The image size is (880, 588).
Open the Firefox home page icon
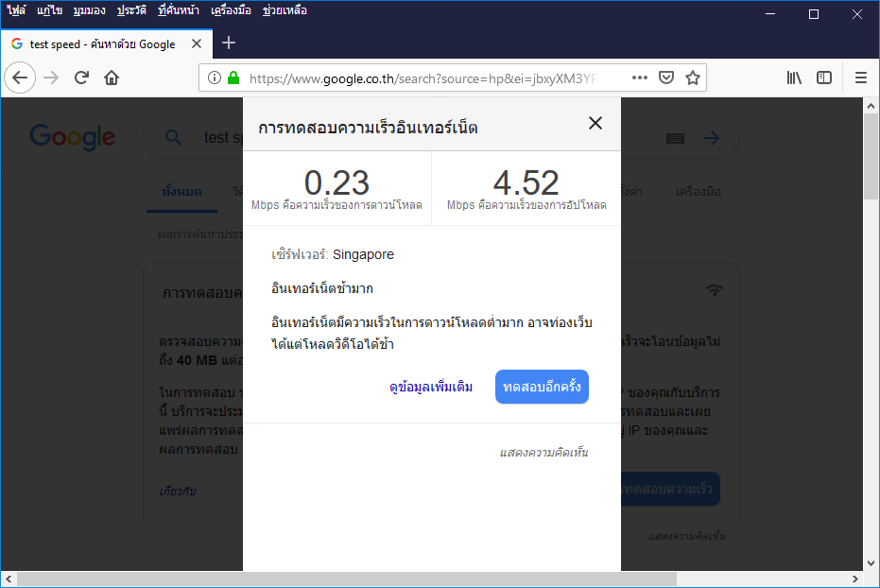112,78
